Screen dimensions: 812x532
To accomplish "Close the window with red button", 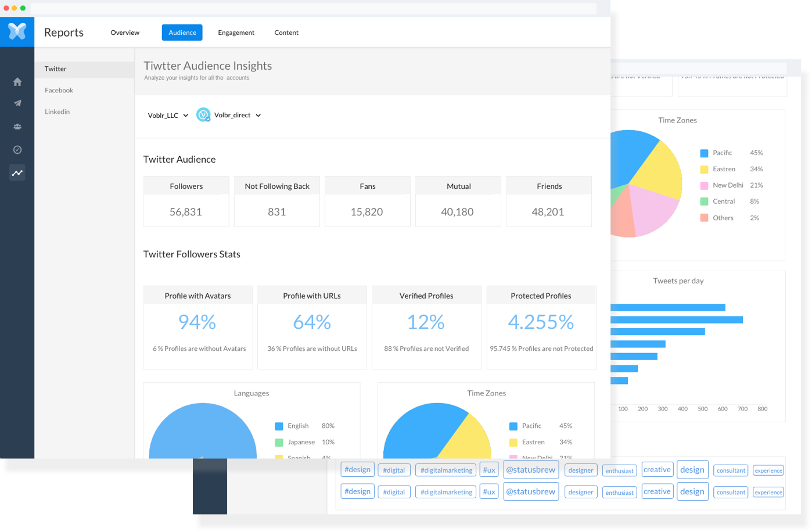I will [x=6, y=8].
